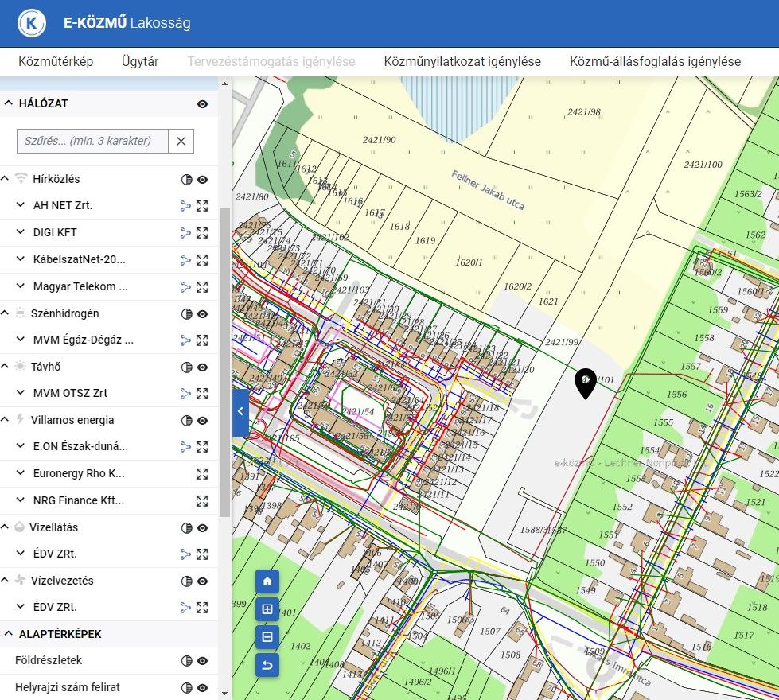This screenshot has width=779, height=700.
Task: Collapse the ALAPTÉRKÉPEK section
Action: tap(9, 634)
